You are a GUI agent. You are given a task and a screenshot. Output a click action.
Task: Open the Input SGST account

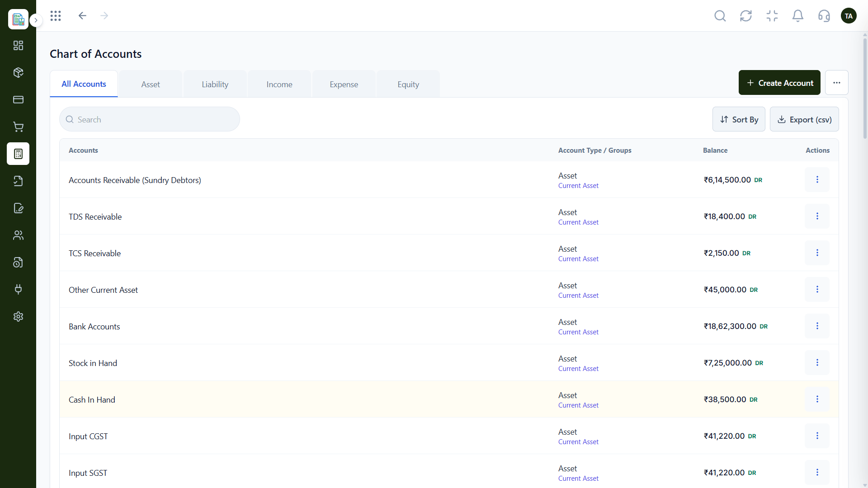[88, 473]
